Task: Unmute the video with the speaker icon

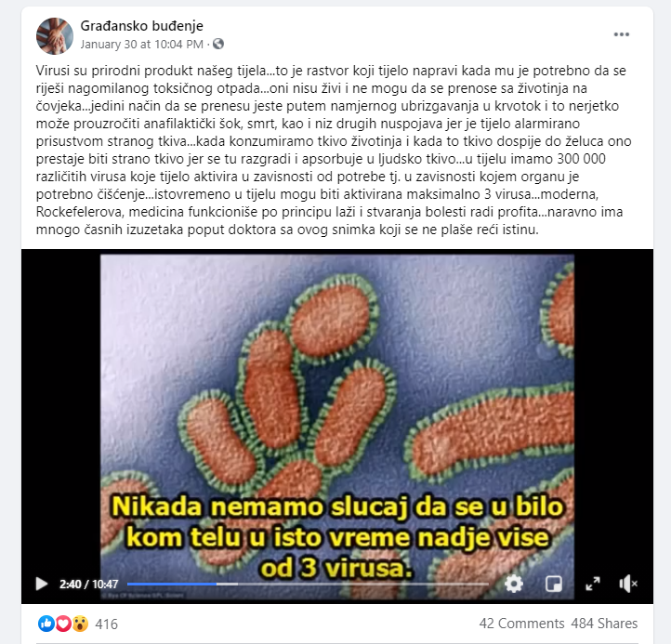Action: point(627,584)
